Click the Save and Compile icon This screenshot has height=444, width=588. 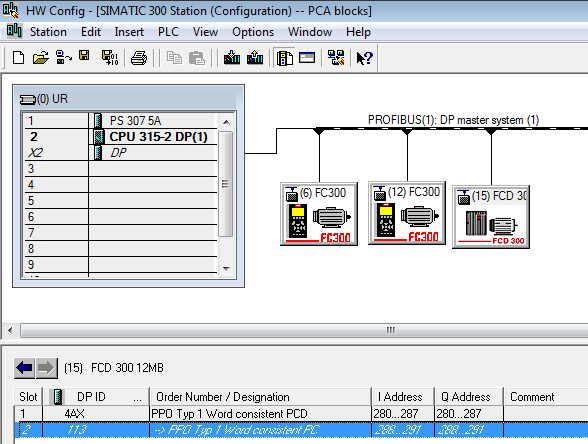tap(110, 58)
